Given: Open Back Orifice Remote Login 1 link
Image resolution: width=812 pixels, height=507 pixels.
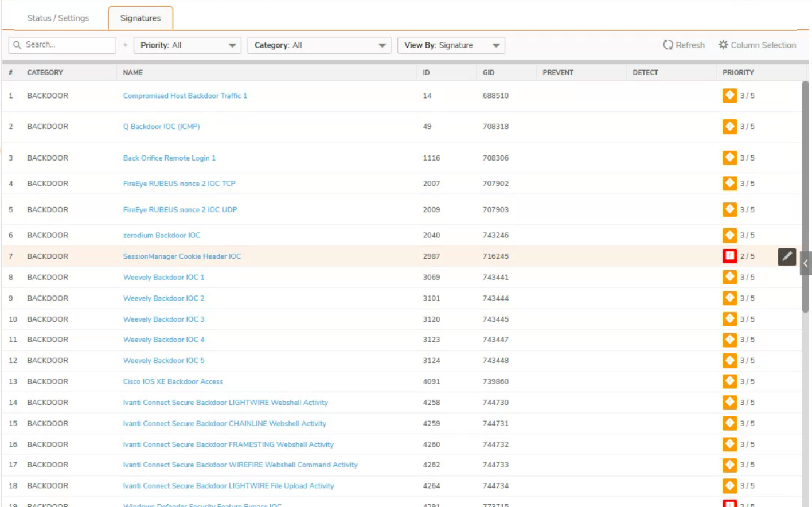Looking at the screenshot, I should pos(169,158).
